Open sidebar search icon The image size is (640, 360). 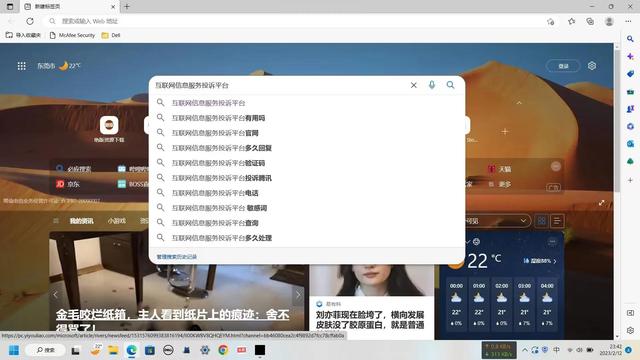pyautogui.click(x=630, y=39)
